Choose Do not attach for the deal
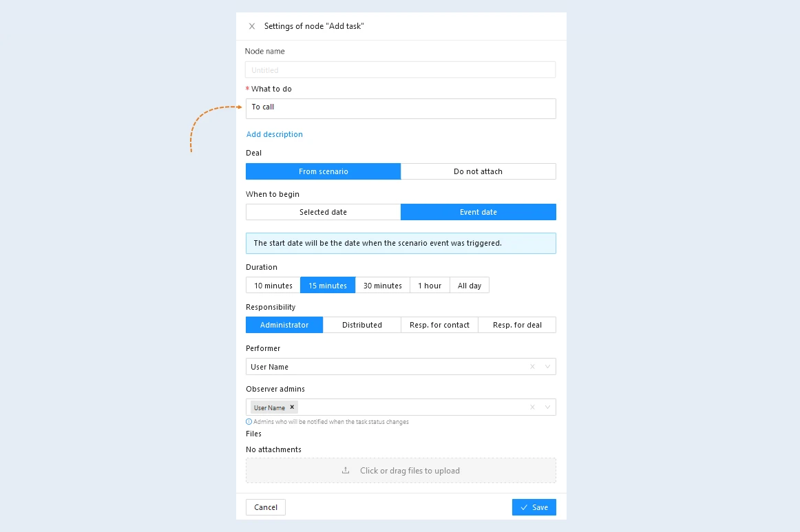This screenshot has width=800, height=532. point(478,171)
